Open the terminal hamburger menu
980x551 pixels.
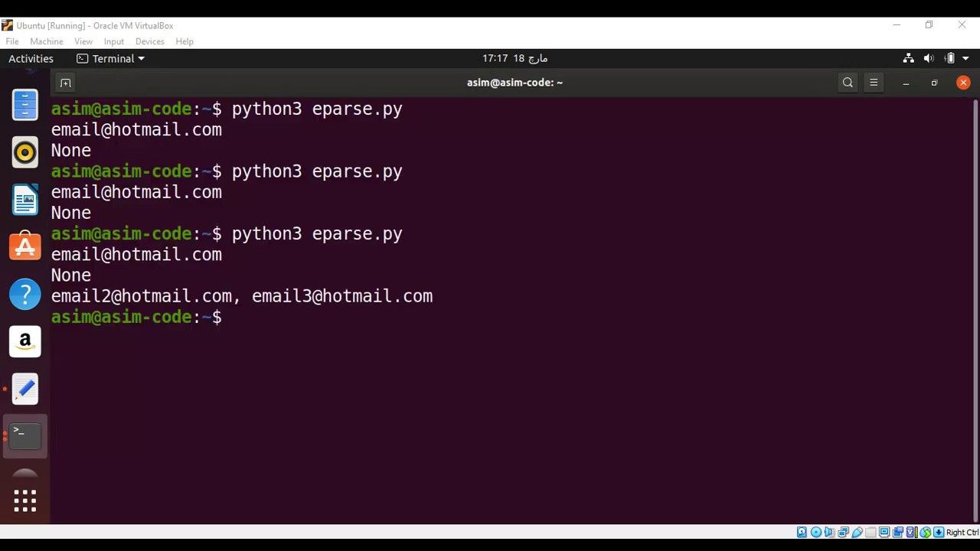click(x=874, y=83)
